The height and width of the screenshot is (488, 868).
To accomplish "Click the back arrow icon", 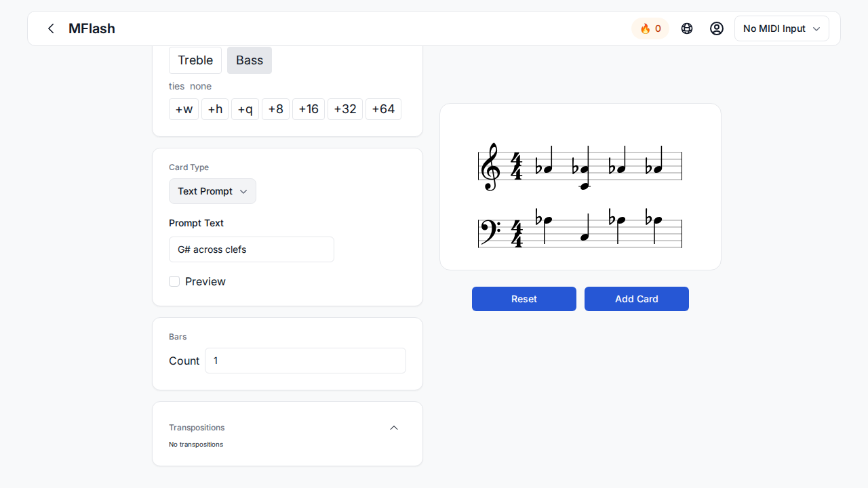I will point(51,28).
